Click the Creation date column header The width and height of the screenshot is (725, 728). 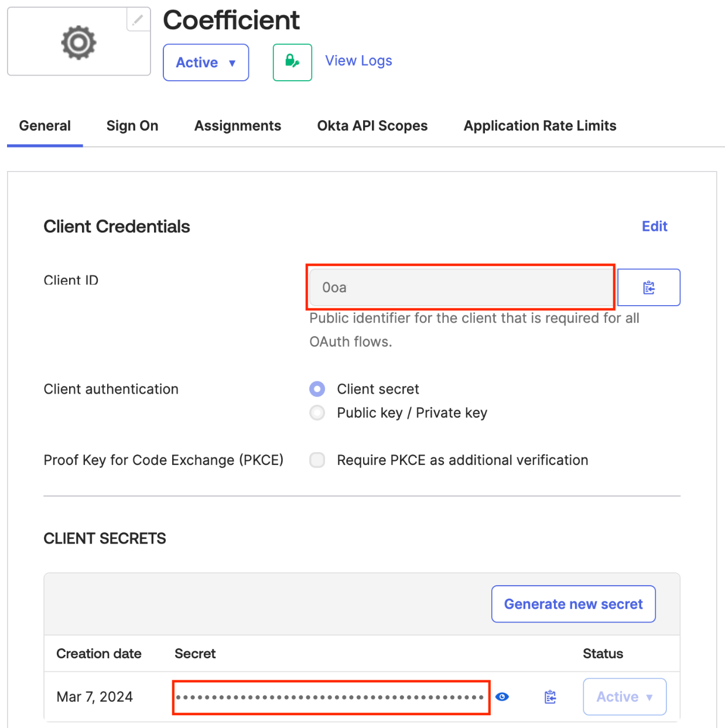tap(99, 654)
